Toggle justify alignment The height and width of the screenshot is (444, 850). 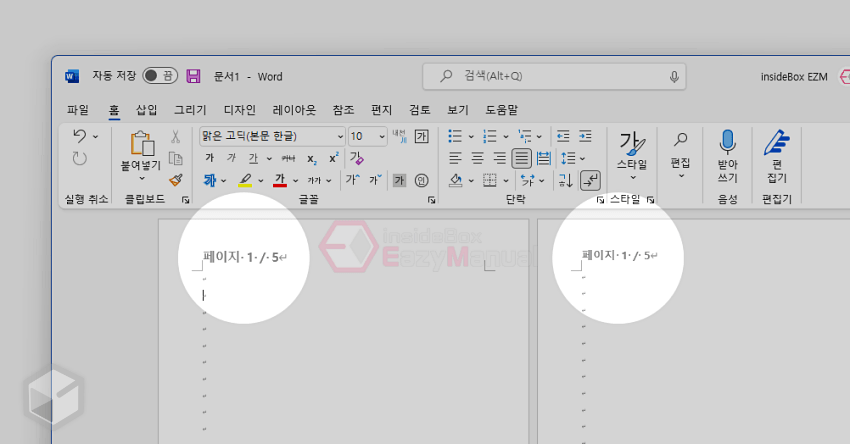tap(521, 158)
